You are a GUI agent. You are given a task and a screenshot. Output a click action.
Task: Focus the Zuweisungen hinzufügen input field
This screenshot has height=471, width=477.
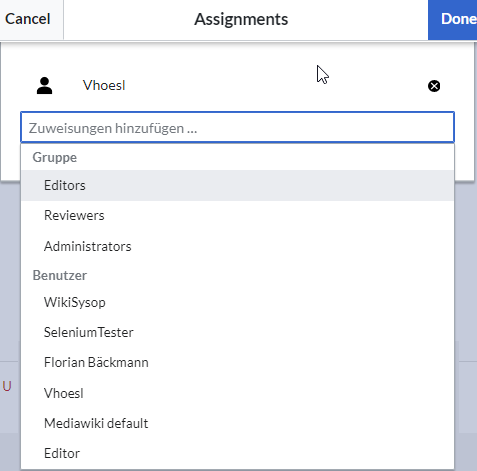point(237,128)
